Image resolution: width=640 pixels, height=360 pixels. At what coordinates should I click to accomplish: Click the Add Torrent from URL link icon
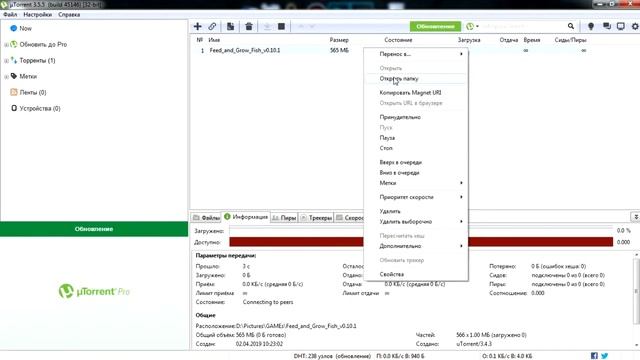[212, 26]
